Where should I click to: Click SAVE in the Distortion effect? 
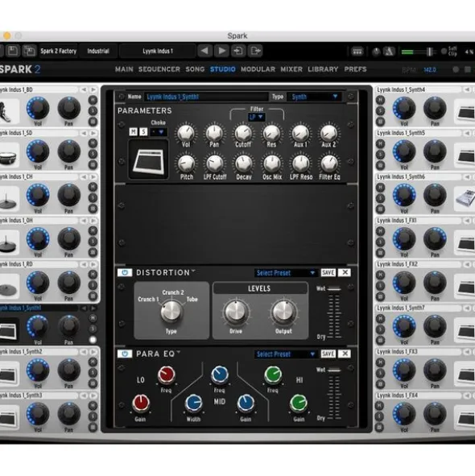point(328,272)
